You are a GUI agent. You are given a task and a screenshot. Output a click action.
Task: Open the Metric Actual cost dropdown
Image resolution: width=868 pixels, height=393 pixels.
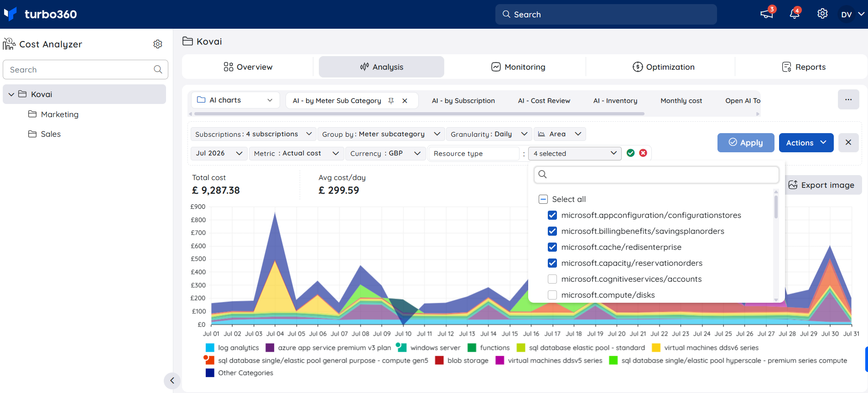point(296,153)
